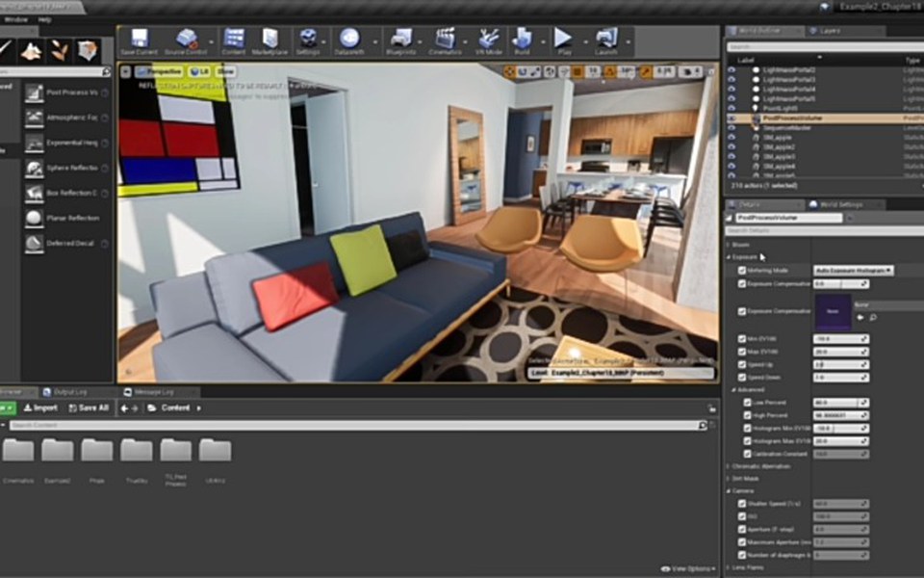Image resolution: width=924 pixels, height=578 pixels.
Task: Open the Cinematics toolbar icon
Action: (x=445, y=39)
